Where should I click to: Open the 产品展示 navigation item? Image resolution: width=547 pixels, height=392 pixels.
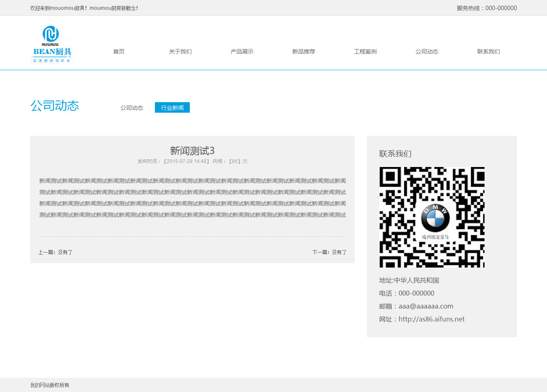[x=242, y=51]
